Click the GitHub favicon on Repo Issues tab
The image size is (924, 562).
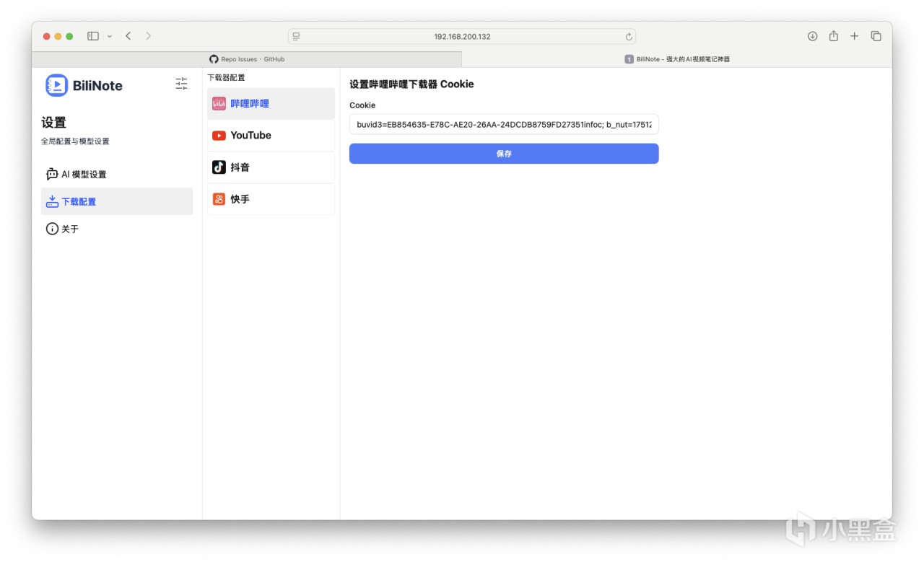coord(214,59)
